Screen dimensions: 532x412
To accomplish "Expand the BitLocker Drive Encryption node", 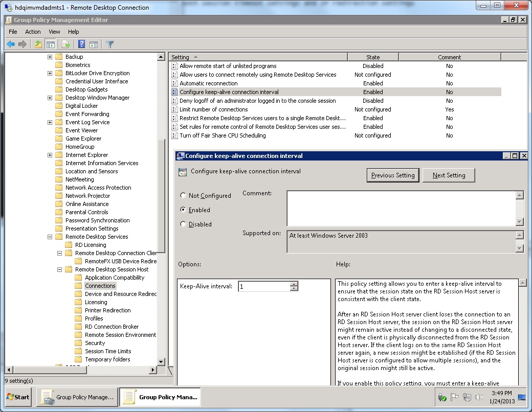I will coord(50,73).
